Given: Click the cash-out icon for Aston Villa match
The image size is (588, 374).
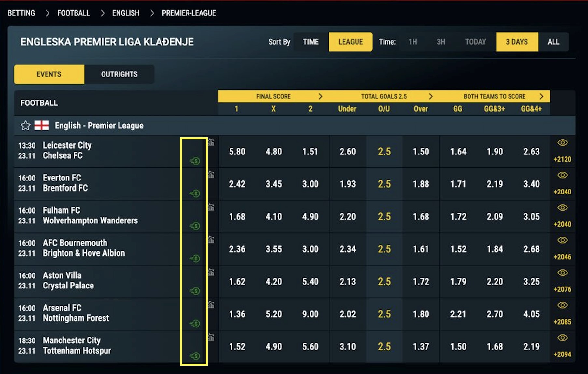Looking at the screenshot, I should point(195,291).
